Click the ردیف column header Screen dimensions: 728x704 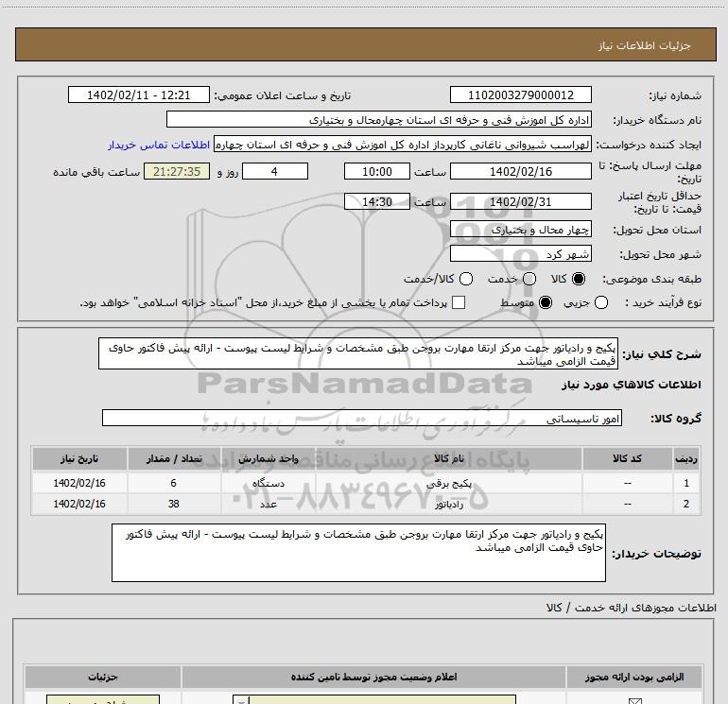click(686, 458)
